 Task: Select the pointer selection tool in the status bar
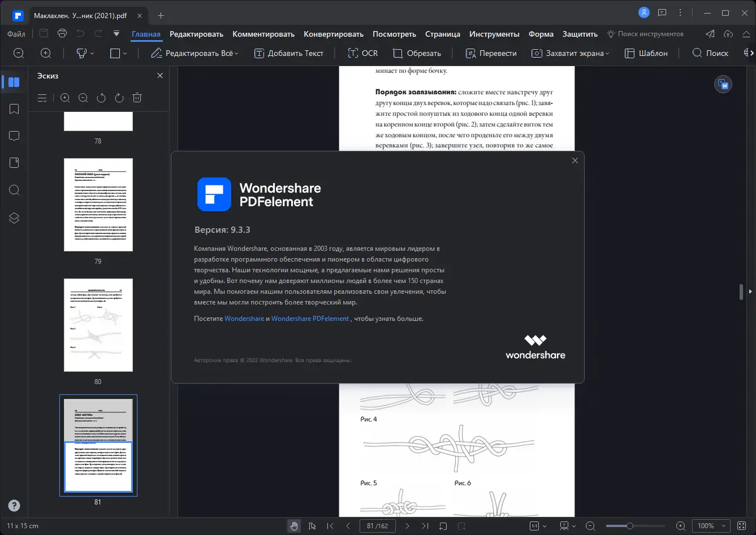[x=312, y=526]
